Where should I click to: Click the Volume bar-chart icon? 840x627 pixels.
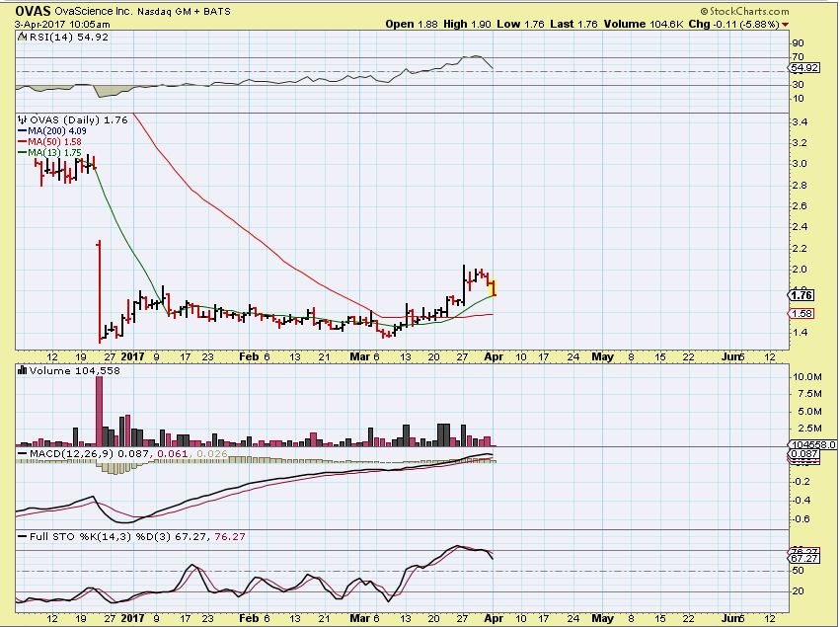(x=20, y=370)
